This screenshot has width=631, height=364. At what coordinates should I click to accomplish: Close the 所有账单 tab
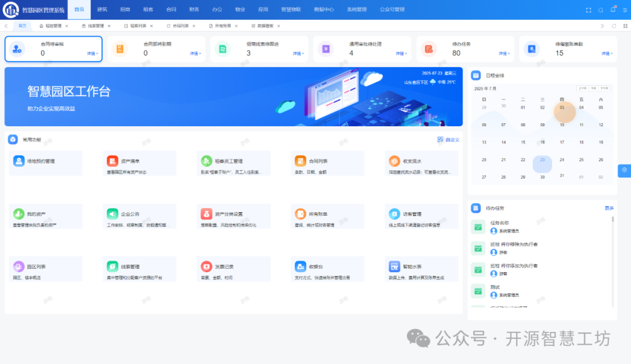coord(236,26)
